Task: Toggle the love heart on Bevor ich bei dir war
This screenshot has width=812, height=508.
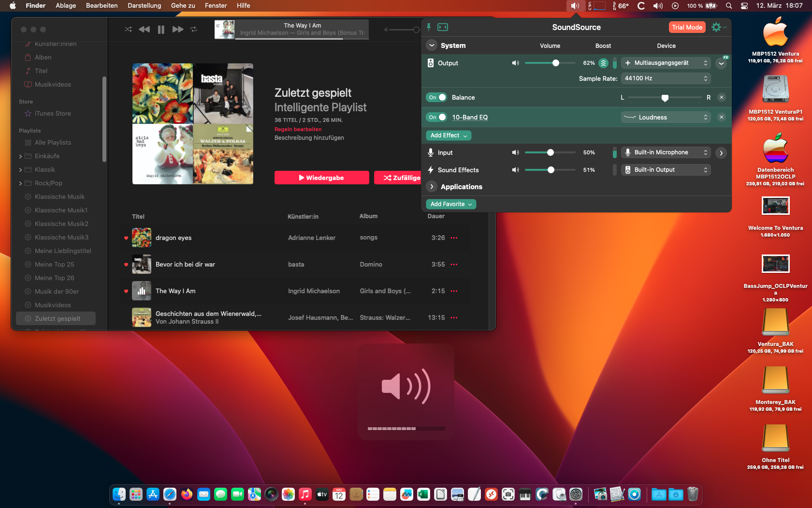Action: tap(126, 265)
